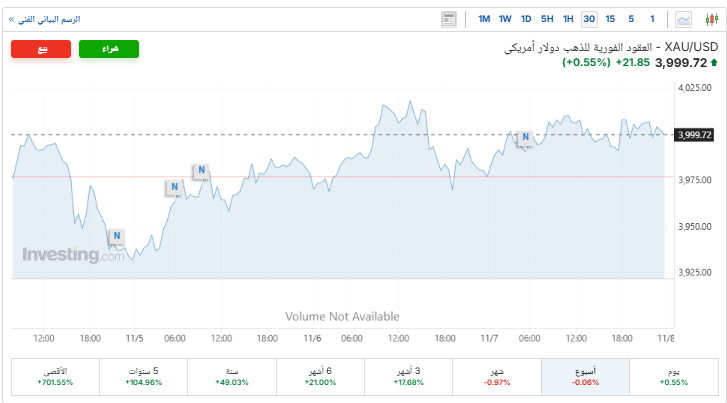The image size is (727, 403).
Task: Switch to the weekly أسبوع performance tab
Action: click(585, 377)
